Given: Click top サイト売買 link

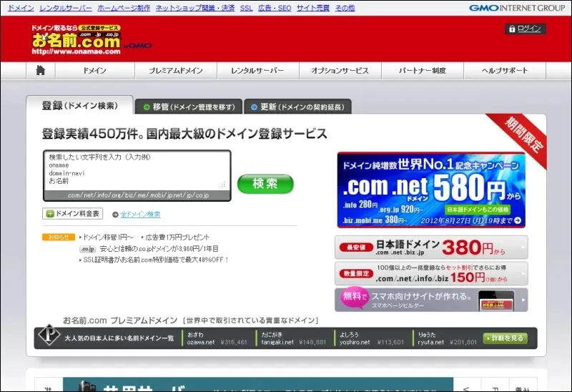Looking at the screenshot, I should [x=313, y=8].
